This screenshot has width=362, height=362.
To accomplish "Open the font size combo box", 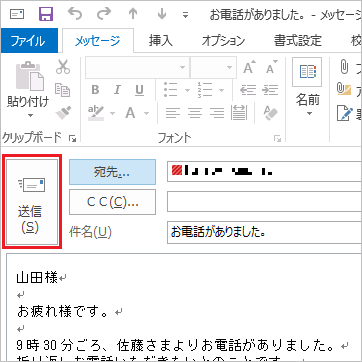I will (x=213, y=67).
